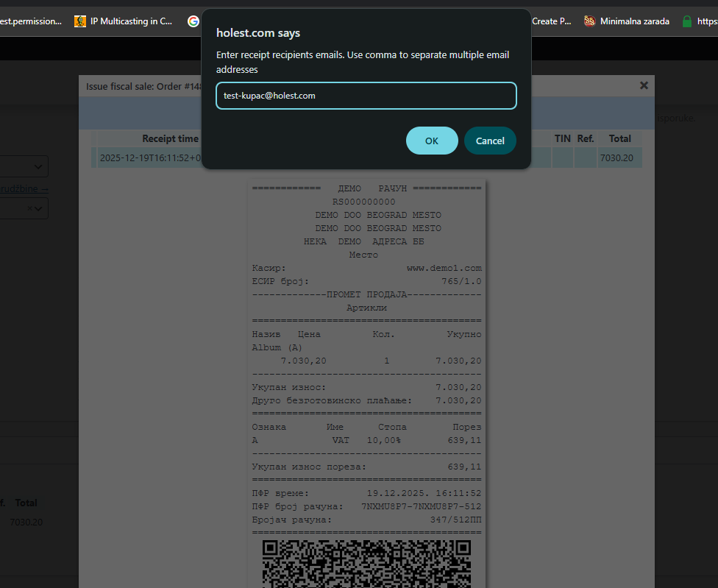Open the IP Multicasting bookmark
The image size is (718, 588).
(124, 21)
